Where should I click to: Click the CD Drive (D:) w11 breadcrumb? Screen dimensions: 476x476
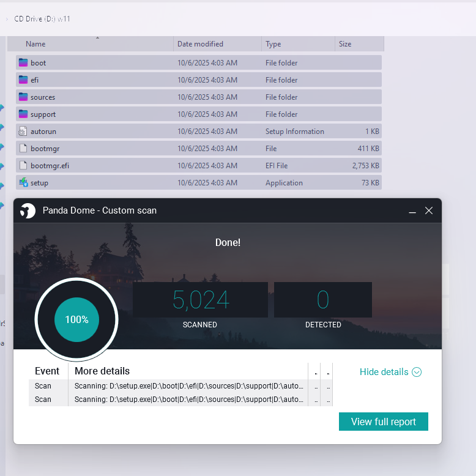click(x=42, y=19)
